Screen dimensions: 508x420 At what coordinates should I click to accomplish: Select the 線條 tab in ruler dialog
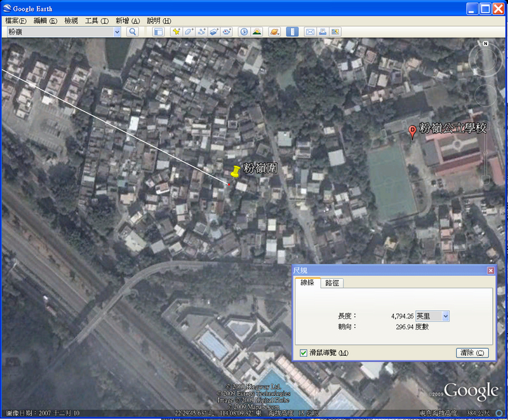307,283
